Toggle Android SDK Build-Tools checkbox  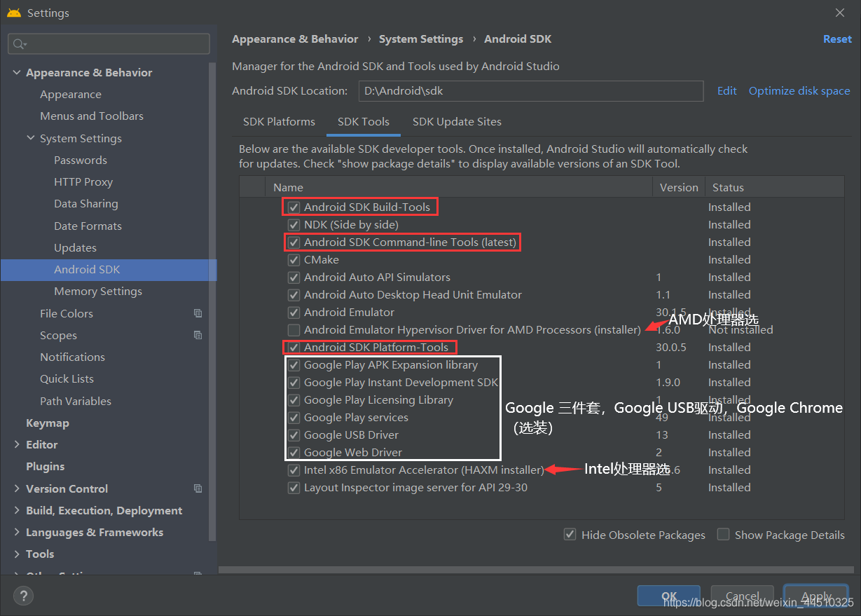coord(294,207)
